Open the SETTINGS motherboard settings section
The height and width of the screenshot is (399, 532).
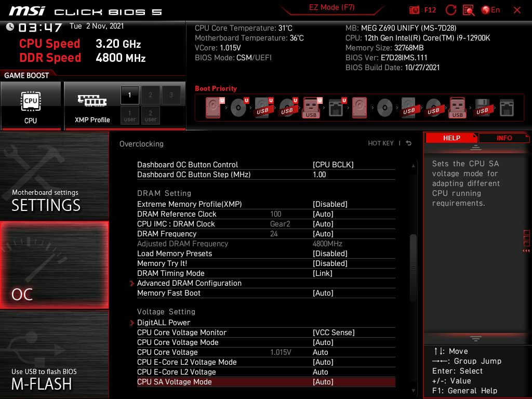pos(54,176)
